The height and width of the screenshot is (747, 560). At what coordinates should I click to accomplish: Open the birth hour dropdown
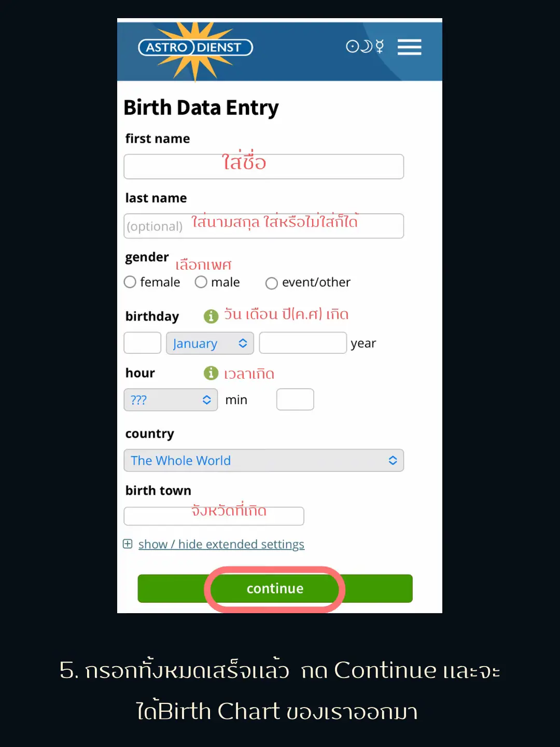pyautogui.click(x=171, y=400)
